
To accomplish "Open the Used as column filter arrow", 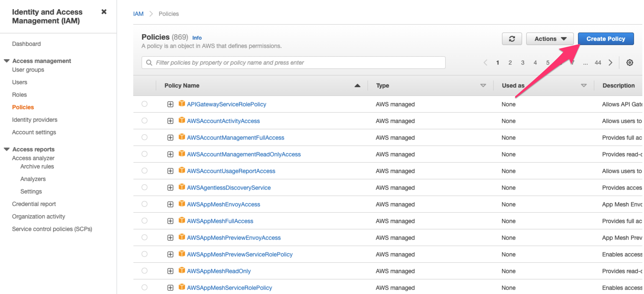I will pos(583,86).
